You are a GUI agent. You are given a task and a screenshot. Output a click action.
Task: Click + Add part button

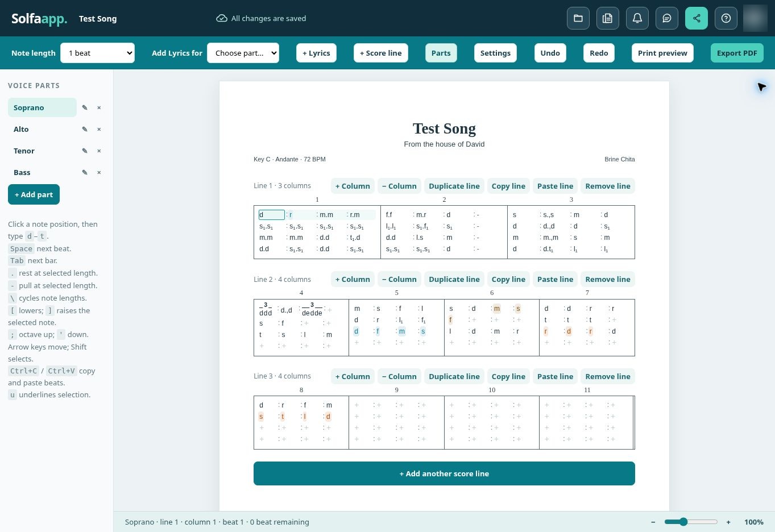point(34,194)
